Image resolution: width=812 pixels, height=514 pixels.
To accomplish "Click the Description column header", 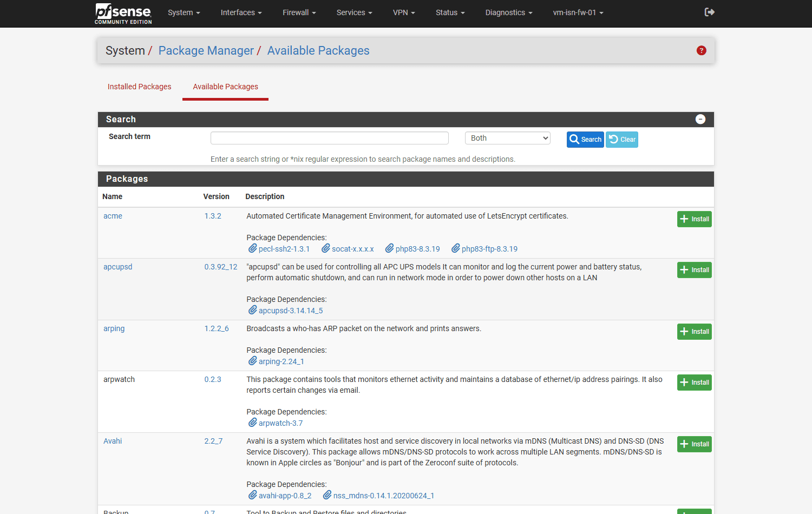I will [x=265, y=196].
